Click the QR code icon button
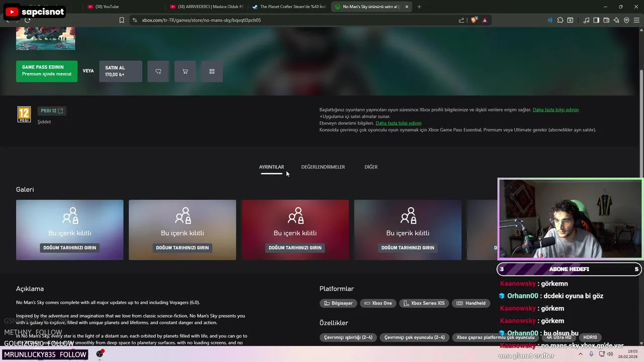 (x=212, y=71)
